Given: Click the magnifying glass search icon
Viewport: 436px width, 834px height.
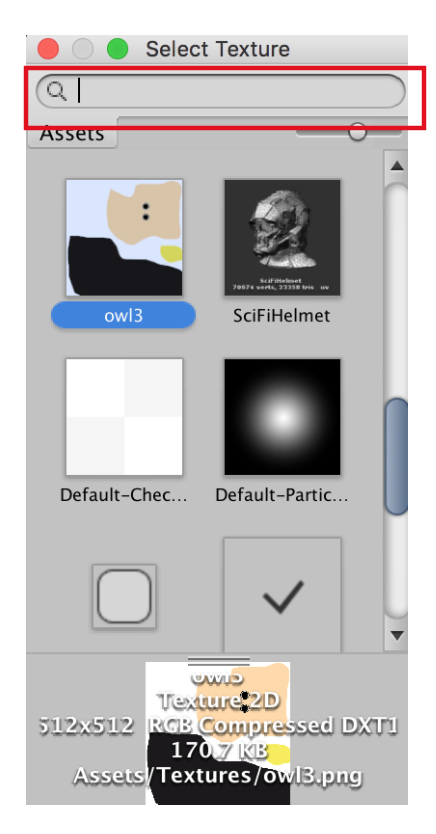Looking at the screenshot, I should click(x=56, y=91).
